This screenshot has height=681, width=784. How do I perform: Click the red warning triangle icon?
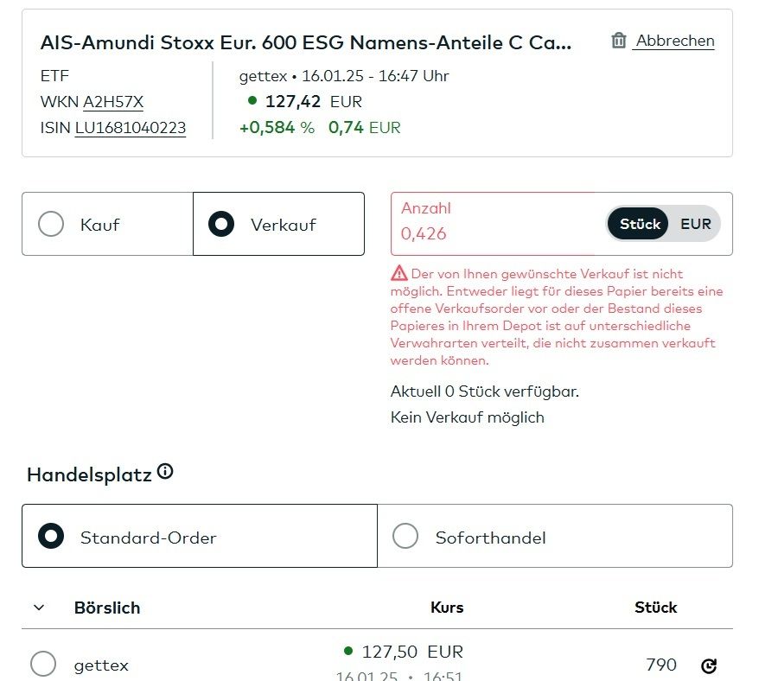pyautogui.click(x=398, y=274)
